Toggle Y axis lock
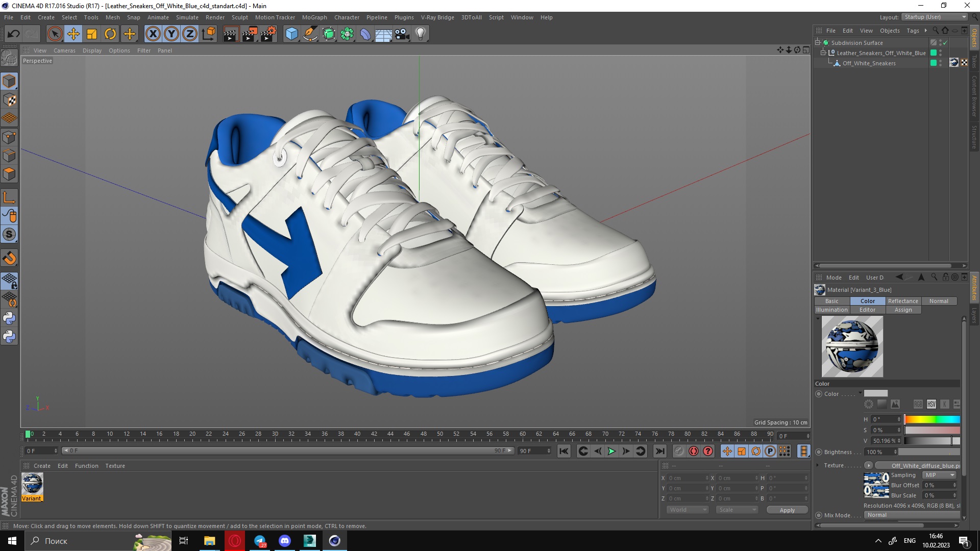980x551 pixels. (171, 34)
